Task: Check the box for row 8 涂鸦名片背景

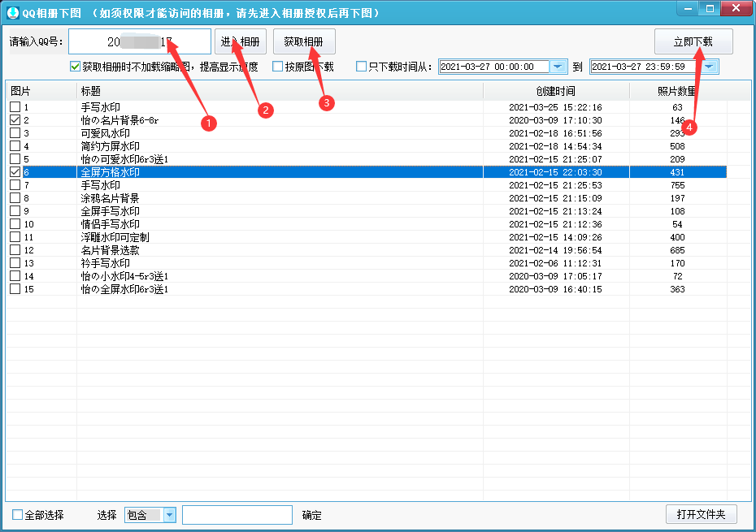Action: click(x=15, y=198)
